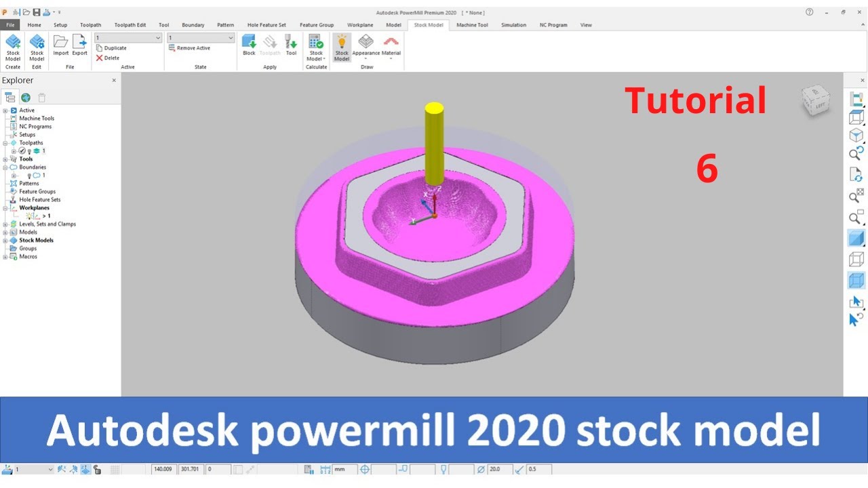Screen dimensions: 868x488
Task: Expand the Stock Models tree node
Action: click(5, 241)
